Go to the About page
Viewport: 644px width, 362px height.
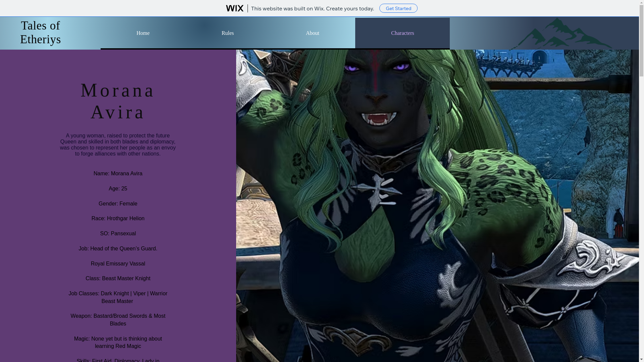[313, 33]
